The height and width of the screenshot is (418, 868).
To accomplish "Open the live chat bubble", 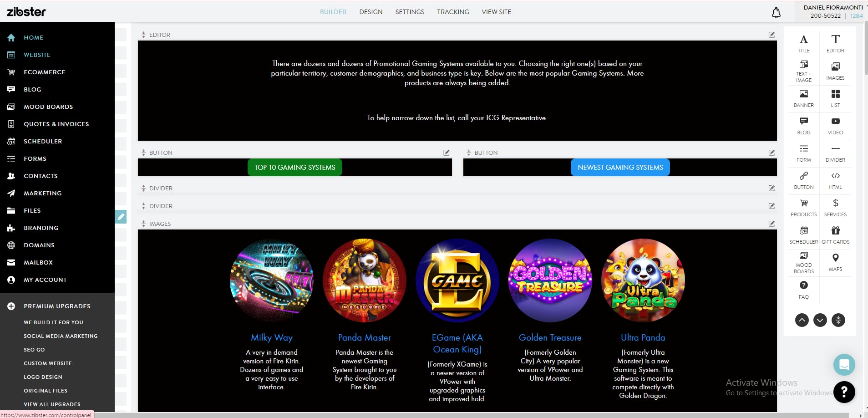I will tap(844, 365).
